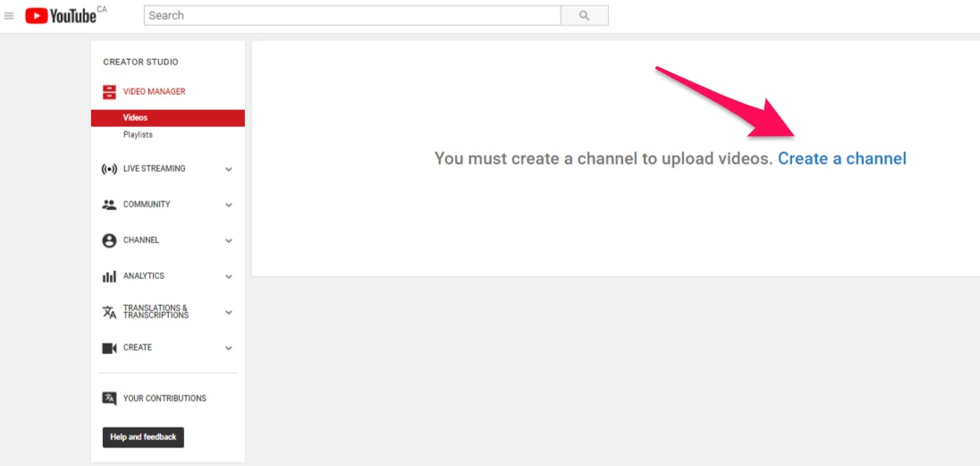Viewport: 980px width, 466px height.
Task: Click the Channel account icon
Action: [x=109, y=241]
